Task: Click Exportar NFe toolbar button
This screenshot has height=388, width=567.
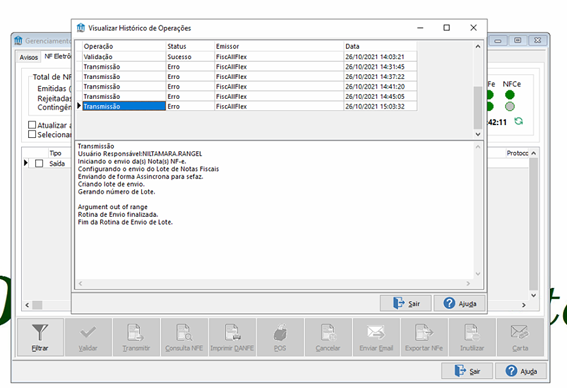Action: tap(424, 337)
